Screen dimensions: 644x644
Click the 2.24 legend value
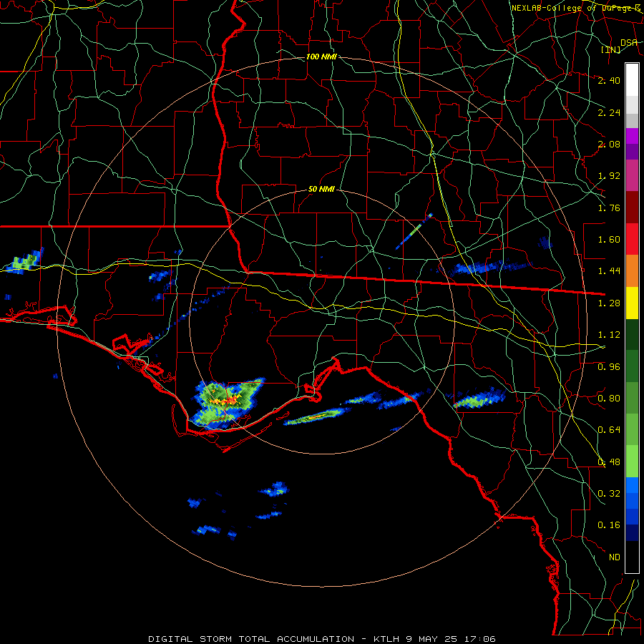click(x=609, y=112)
